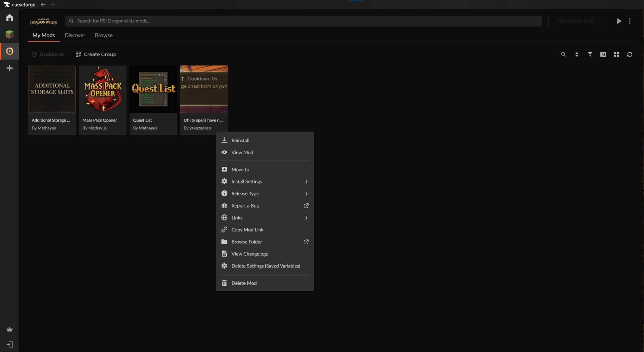Switch to Discover tab
Image resolution: width=644 pixels, height=352 pixels.
pyautogui.click(x=75, y=35)
